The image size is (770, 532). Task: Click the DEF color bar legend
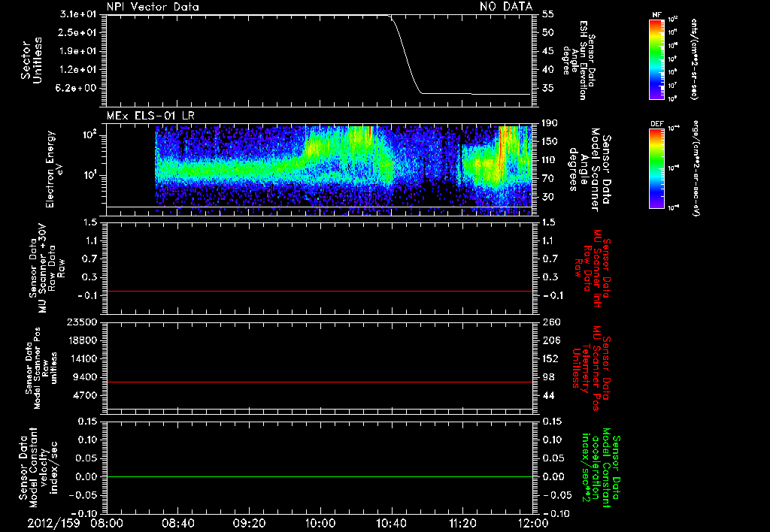click(656, 168)
